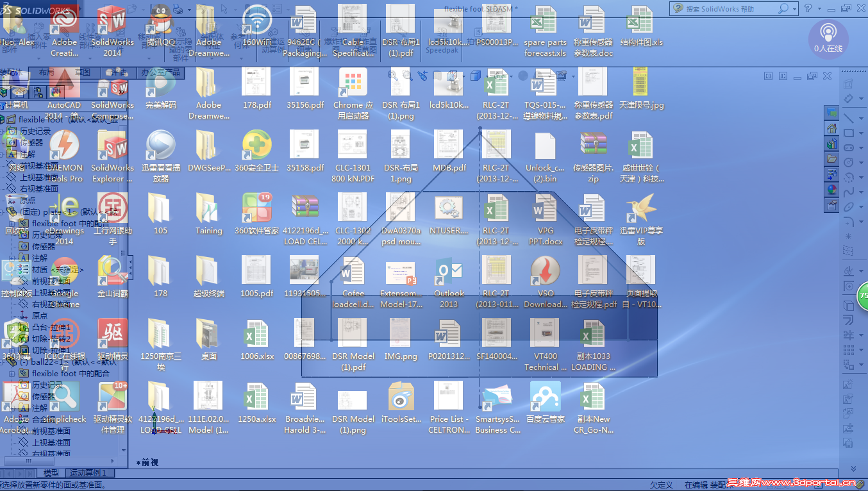This screenshot has width=868, height=491.
Task: Expand flexible foot 中的配合 under plate<1>
Action: click(x=12, y=224)
